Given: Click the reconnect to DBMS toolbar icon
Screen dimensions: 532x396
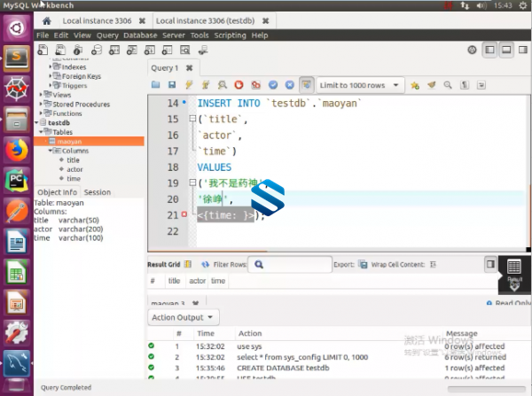Looking at the screenshot, I should (203, 50).
